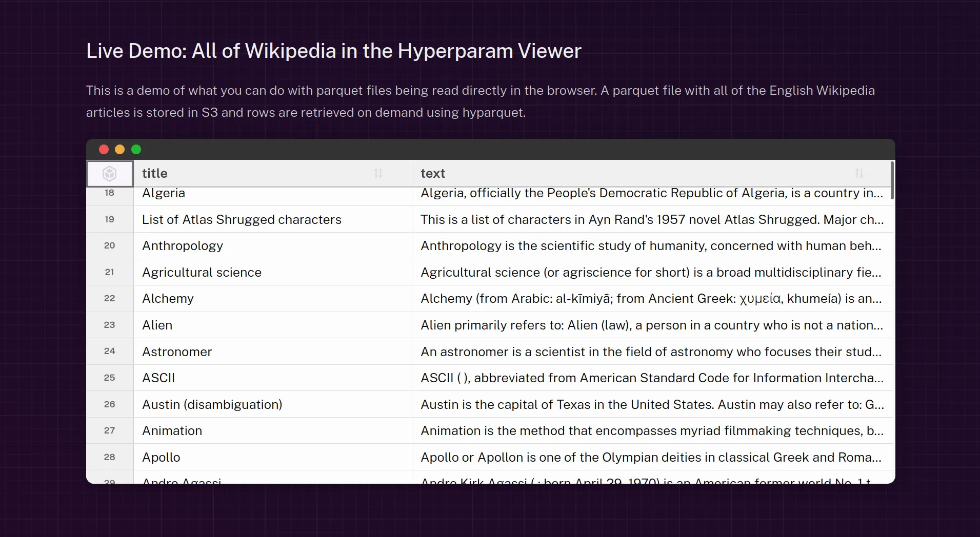The height and width of the screenshot is (537, 980).
Task: Expand the truncated text of the Apollo row
Action: 651,457
